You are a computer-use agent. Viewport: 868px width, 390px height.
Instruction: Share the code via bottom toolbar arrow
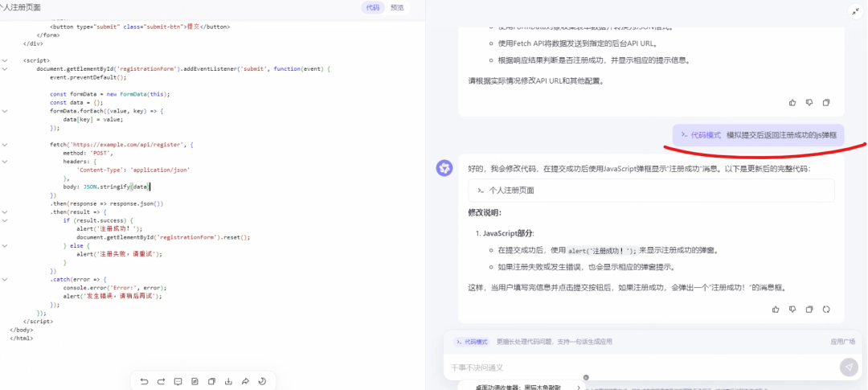coord(245,381)
